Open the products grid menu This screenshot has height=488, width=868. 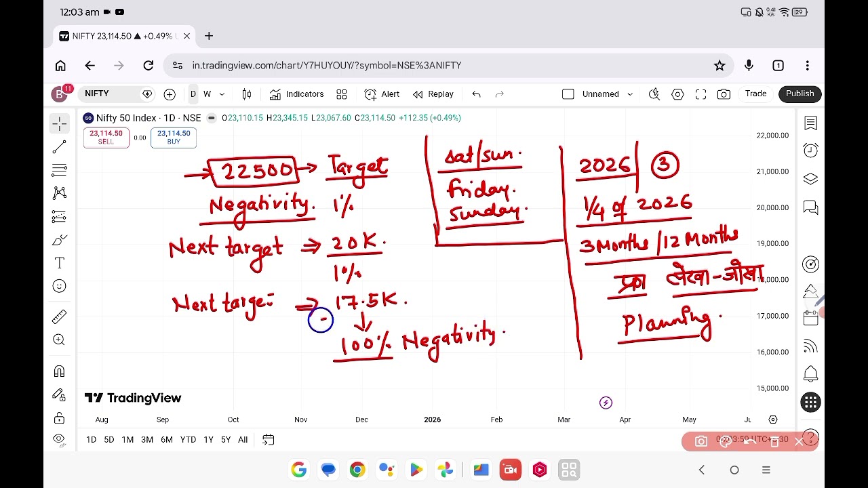810,403
